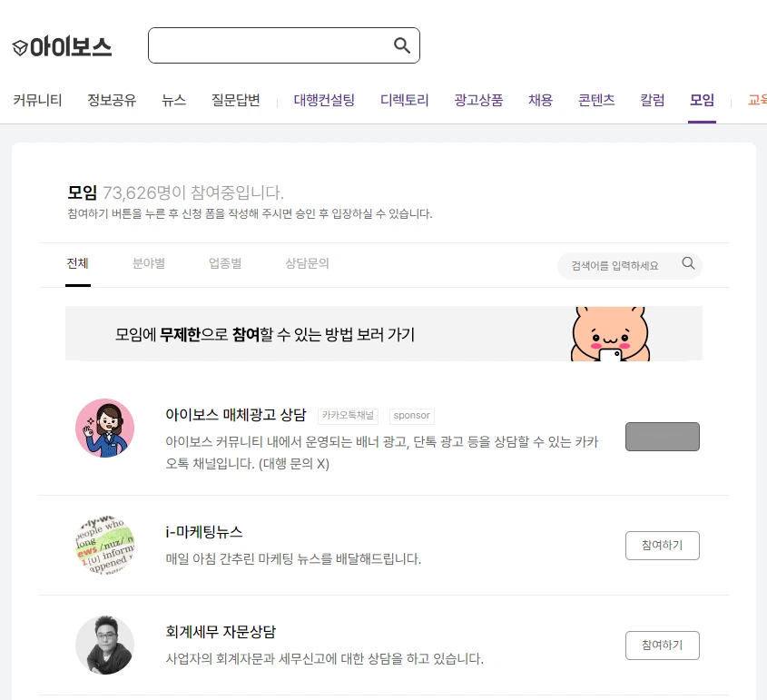Click the gray button for 아이보스 매체광고 상담
The height and width of the screenshot is (700, 767).
click(663, 437)
